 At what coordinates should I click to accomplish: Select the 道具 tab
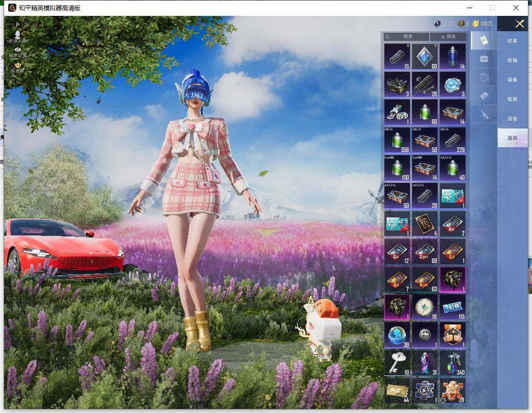click(513, 138)
